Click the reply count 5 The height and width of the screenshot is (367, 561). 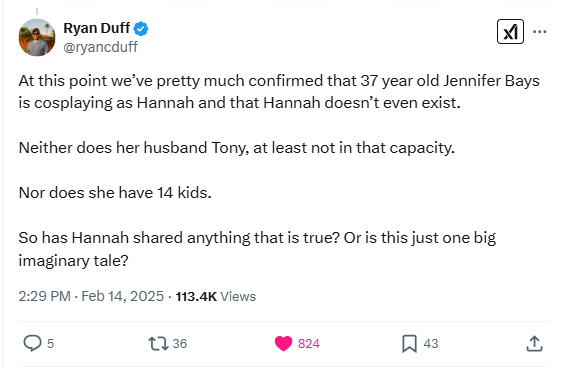pos(50,344)
